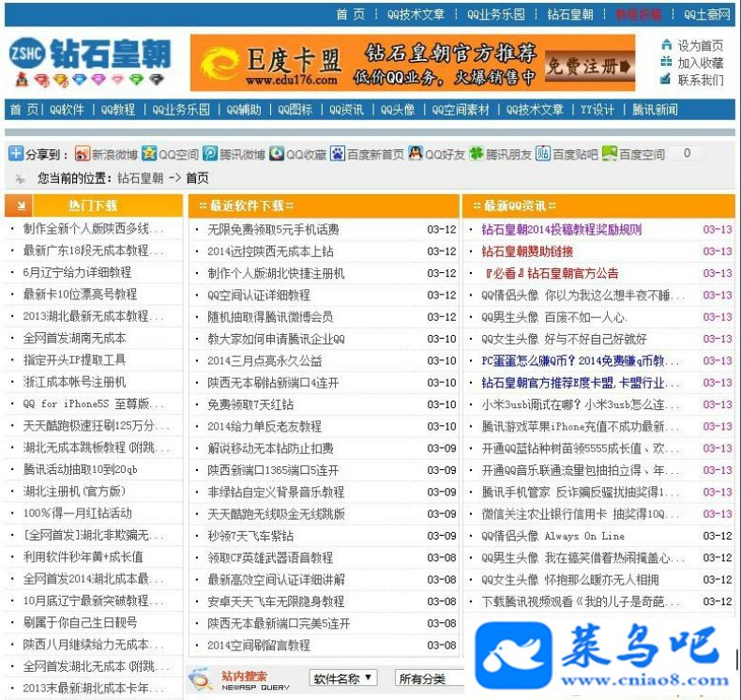741x700 pixels.
Task: Share to 百度新首页 paw icon
Action: coord(338,153)
